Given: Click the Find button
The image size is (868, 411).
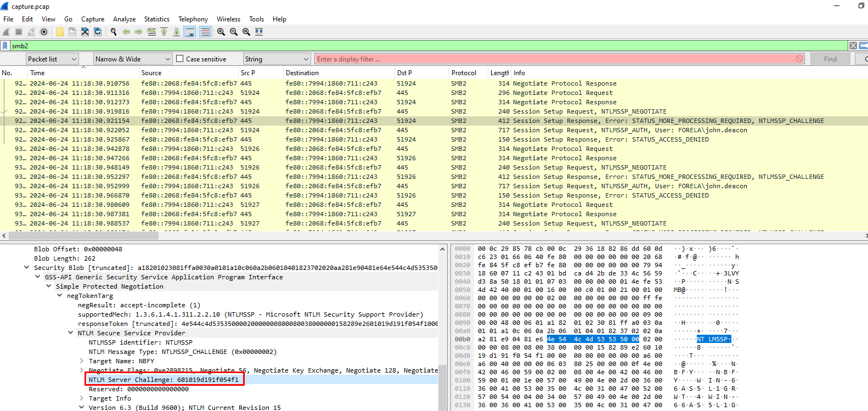Looking at the screenshot, I should pyautogui.click(x=830, y=59).
